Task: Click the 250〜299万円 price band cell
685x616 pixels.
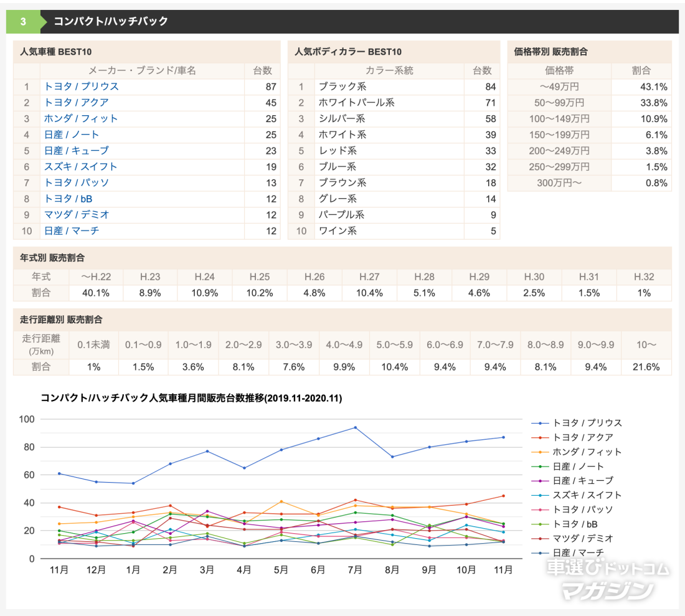Action: pyautogui.click(x=559, y=166)
